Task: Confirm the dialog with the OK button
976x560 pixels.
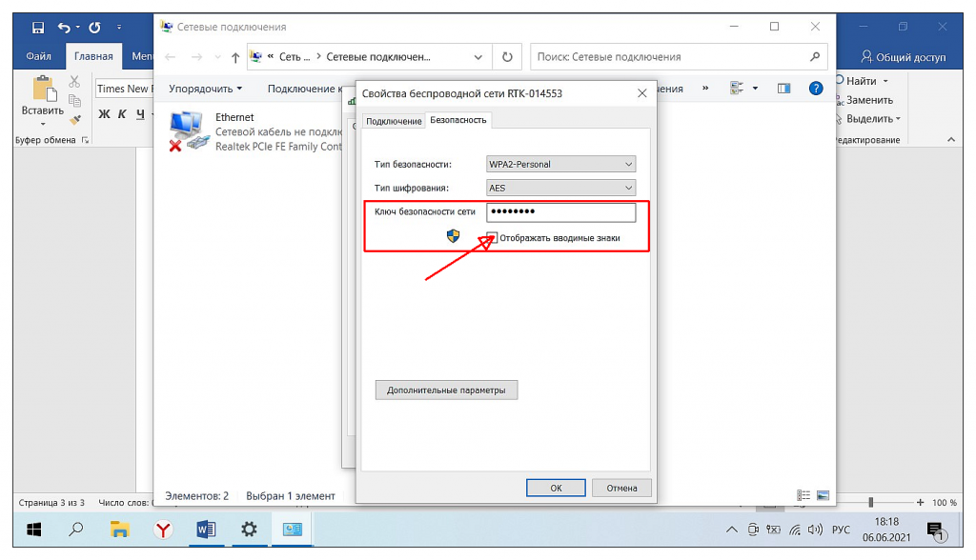Action: (x=555, y=488)
